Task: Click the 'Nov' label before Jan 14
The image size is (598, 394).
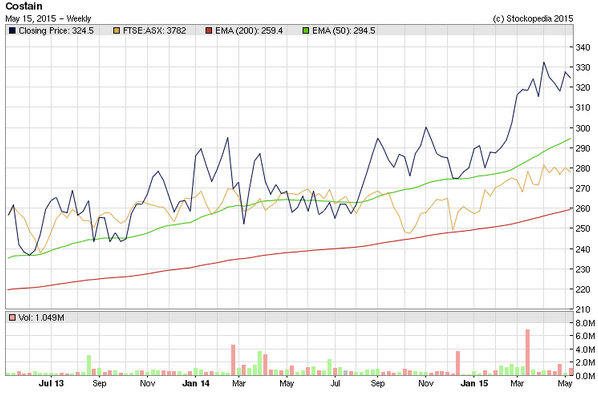Action: click(147, 383)
